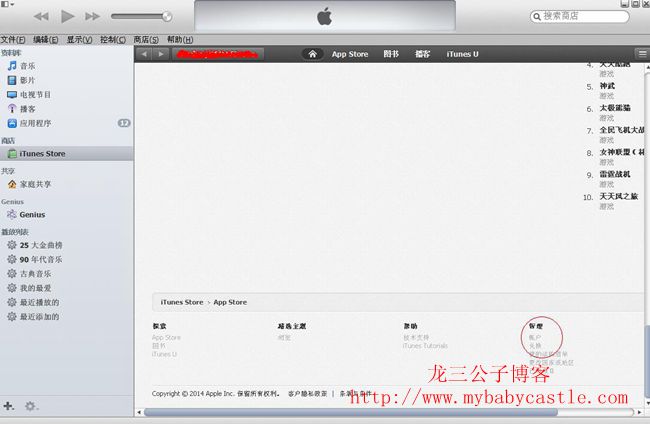Switch to the 播客 podcasts tab
The image size is (650, 424).
(x=422, y=54)
